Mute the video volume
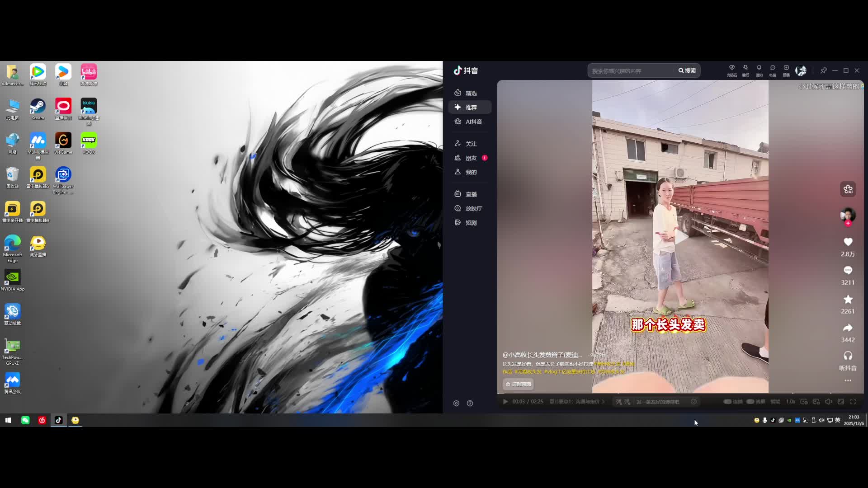The width and height of the screenshot is (868, 488). coord(828,402)
